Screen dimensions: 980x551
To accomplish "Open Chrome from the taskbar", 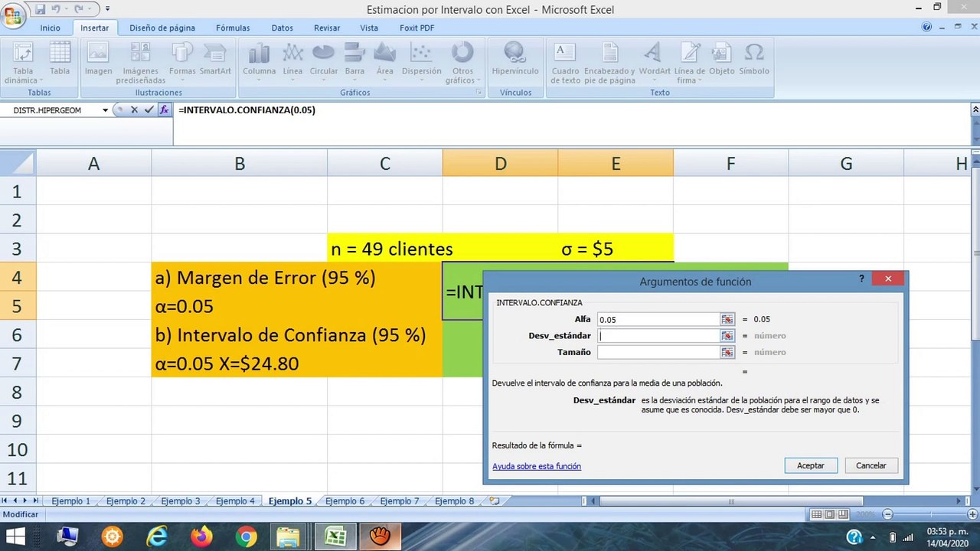I will coord(247,536).
